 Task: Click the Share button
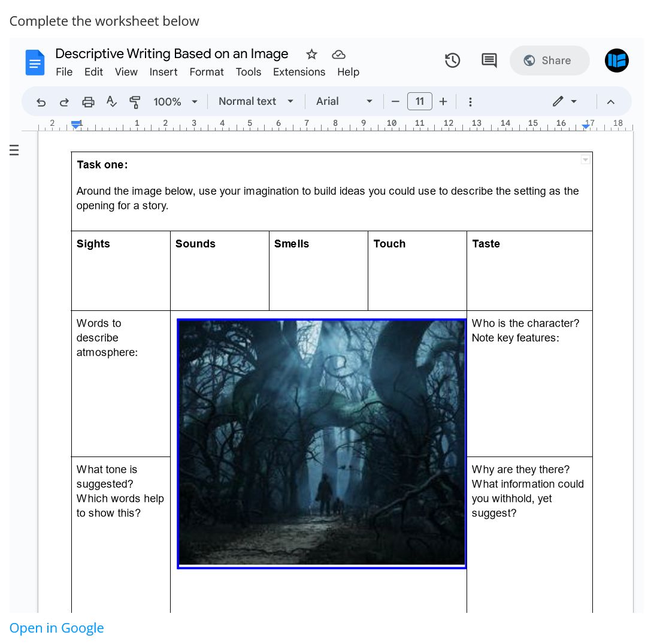(549, 61)
